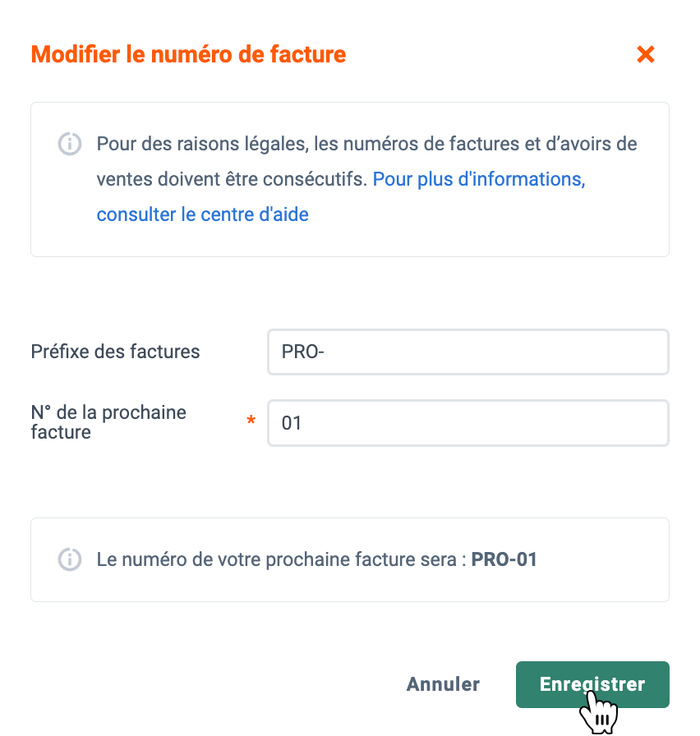700x736 pixels.
Task: Click the 'Préfixe des factures' label
Action: (x=116, y=352)
